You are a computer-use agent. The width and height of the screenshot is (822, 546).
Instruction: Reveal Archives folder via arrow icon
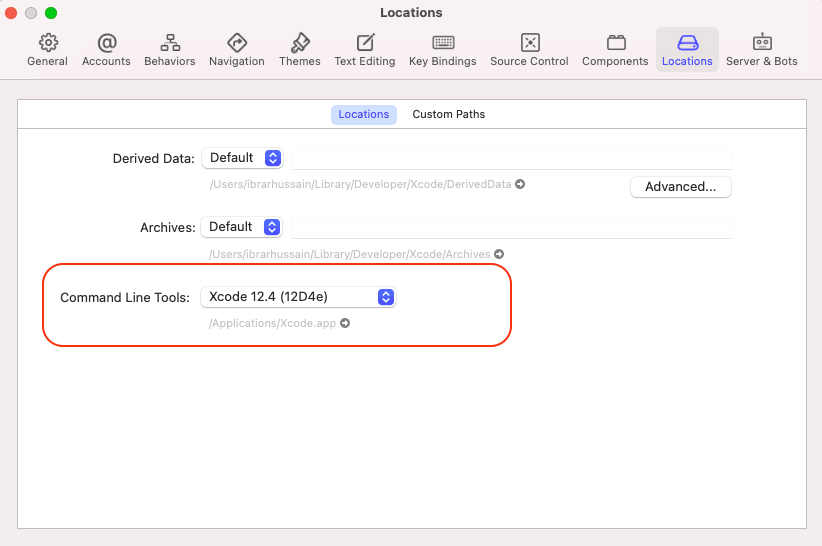(x=499, y=254)
